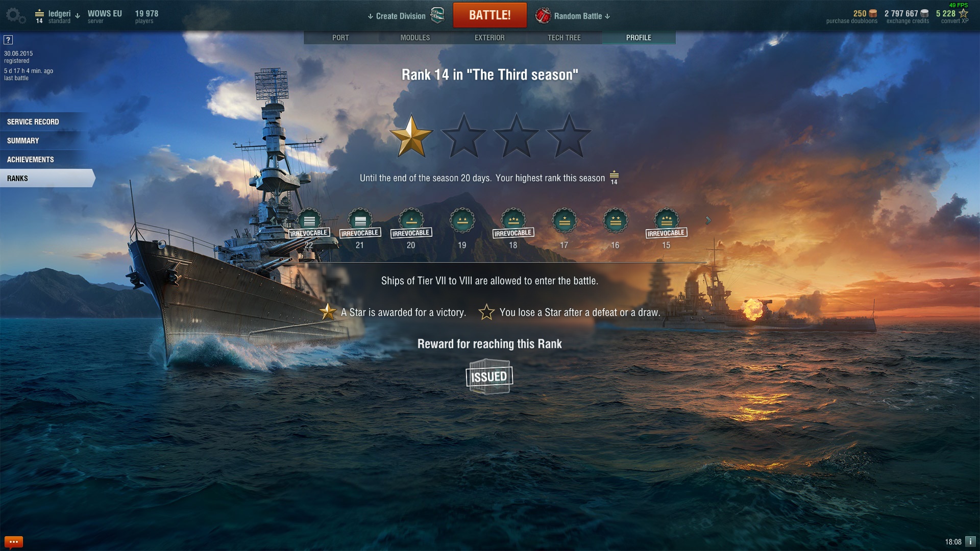980x551 pixels.
Task: Show next ranks with right arrow
Action: (708, 220)
